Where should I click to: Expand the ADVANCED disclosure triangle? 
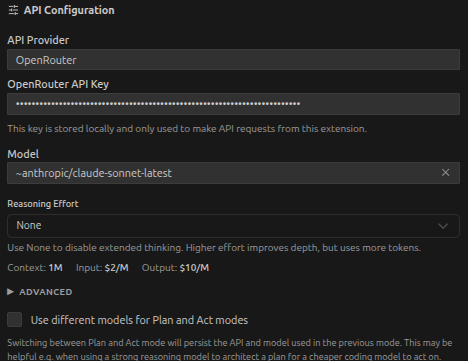point(10,292)
